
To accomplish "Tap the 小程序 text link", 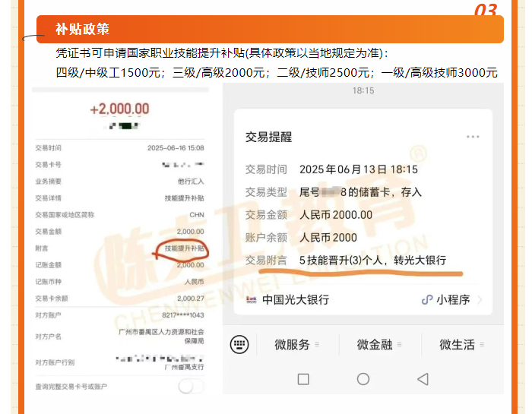I will point(454,300).
